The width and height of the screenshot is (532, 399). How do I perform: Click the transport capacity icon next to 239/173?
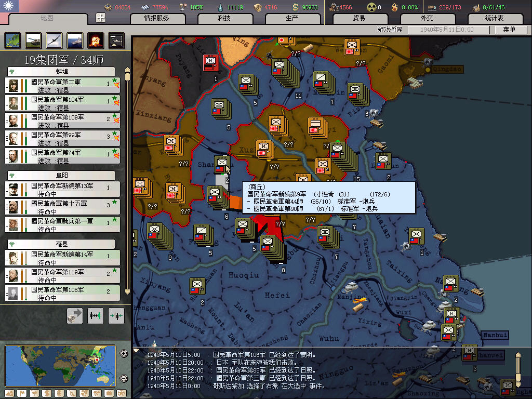tap(432, 7)
